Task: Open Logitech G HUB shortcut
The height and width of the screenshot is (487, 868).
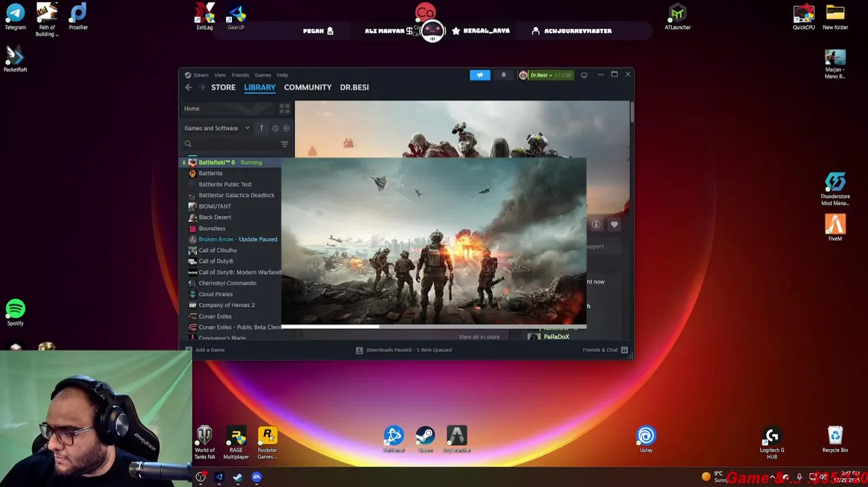Action: point(772,443)
